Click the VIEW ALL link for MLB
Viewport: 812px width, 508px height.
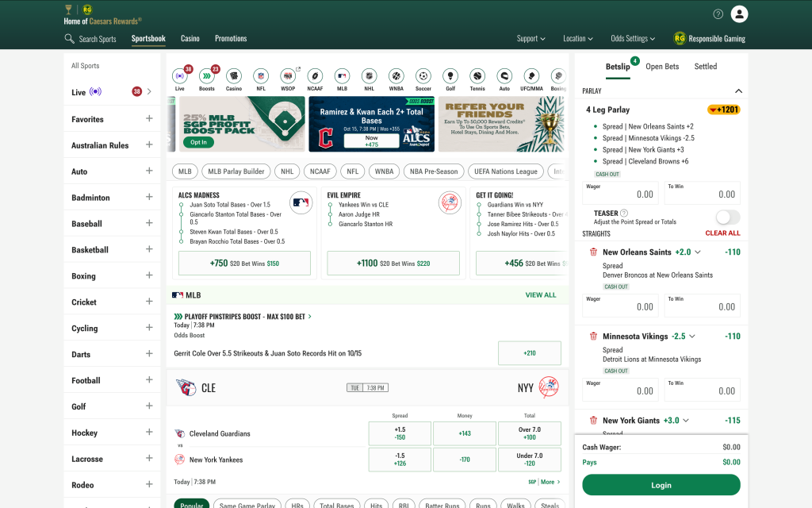pos(541,295)
